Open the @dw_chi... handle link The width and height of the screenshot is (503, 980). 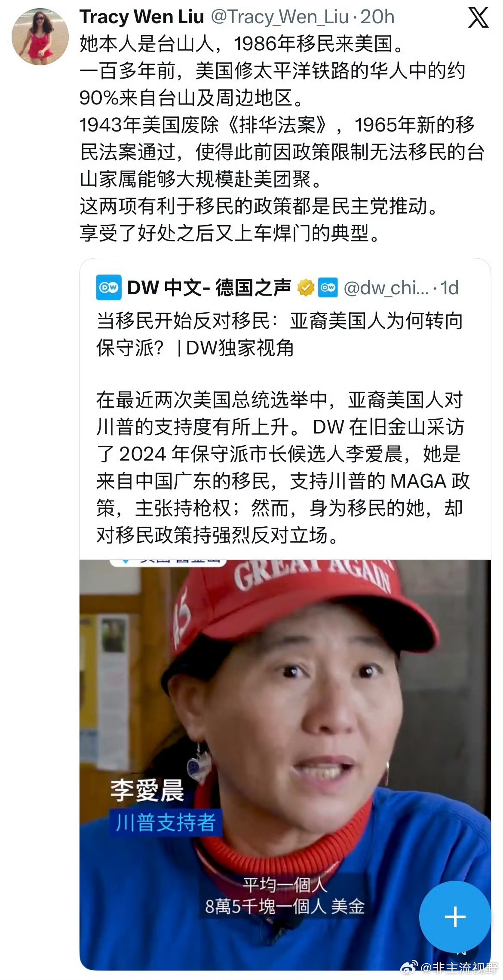(386, 288)
